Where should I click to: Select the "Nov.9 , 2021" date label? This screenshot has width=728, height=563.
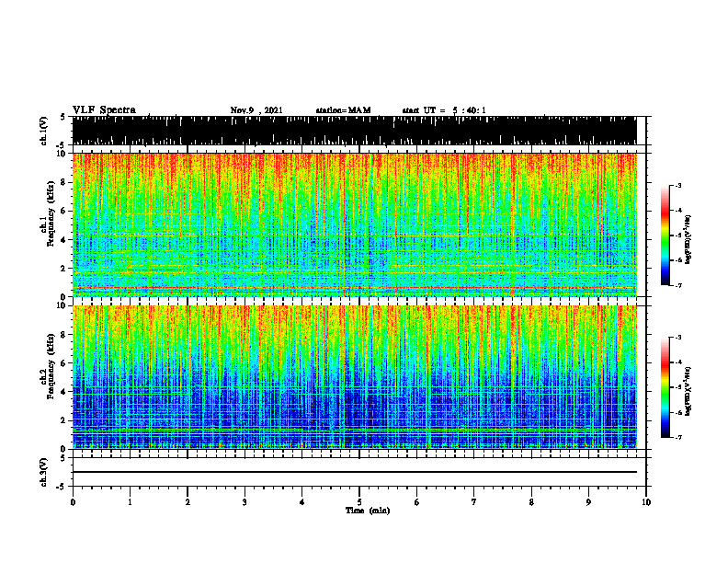(256, 110)
